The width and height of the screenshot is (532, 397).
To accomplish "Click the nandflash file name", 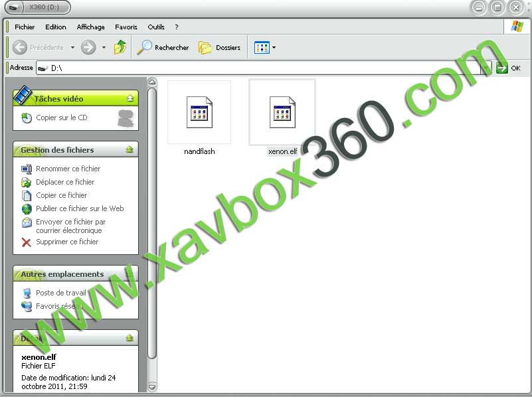I will [x=199, y=151].
